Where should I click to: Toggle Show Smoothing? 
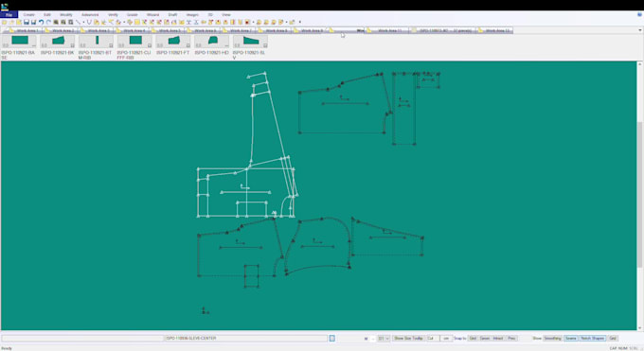click(x=552, y=339)
